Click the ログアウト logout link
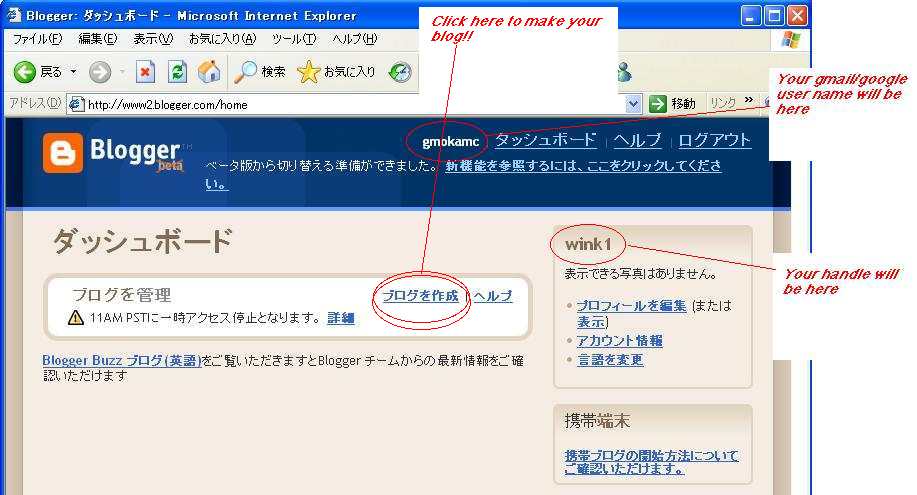Viewport: 917px width, 495px height. coord(715,140)
